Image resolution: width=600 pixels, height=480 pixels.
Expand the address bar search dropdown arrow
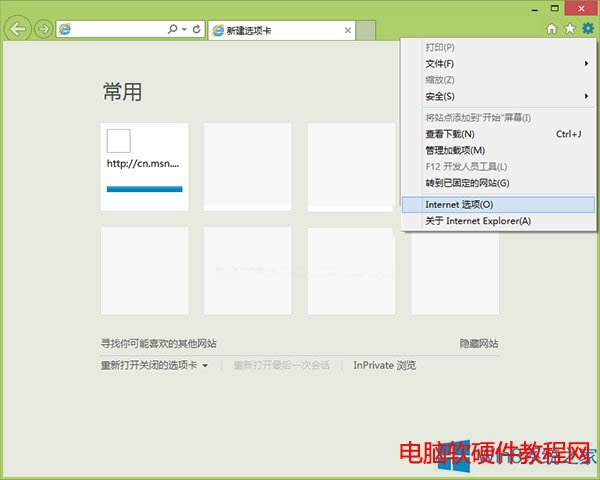184,30
